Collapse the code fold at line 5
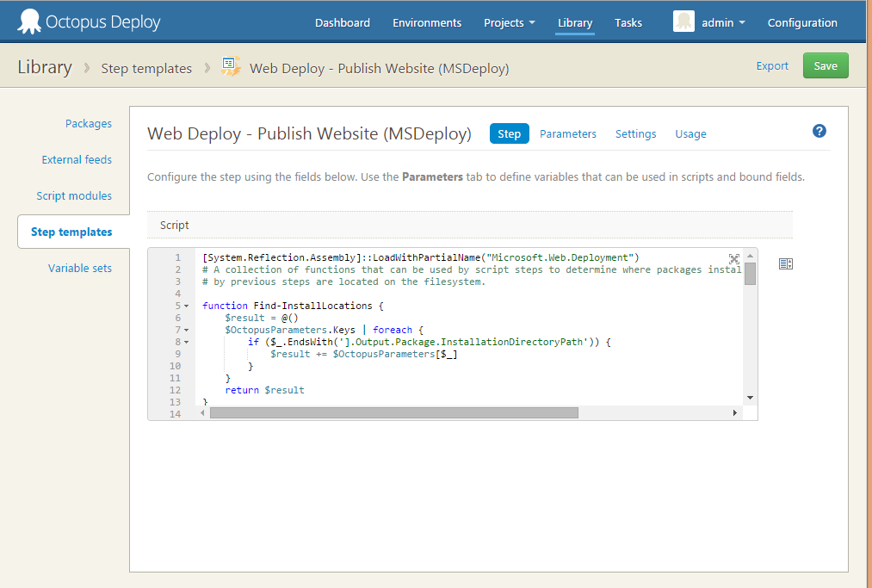872x588 pixels. [187, 306]
